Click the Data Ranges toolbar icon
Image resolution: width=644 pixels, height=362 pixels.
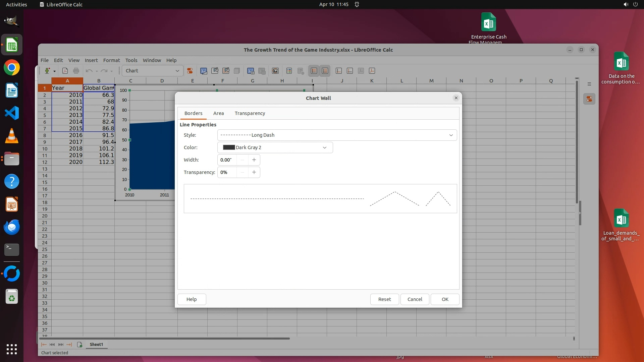pos(251,71)
